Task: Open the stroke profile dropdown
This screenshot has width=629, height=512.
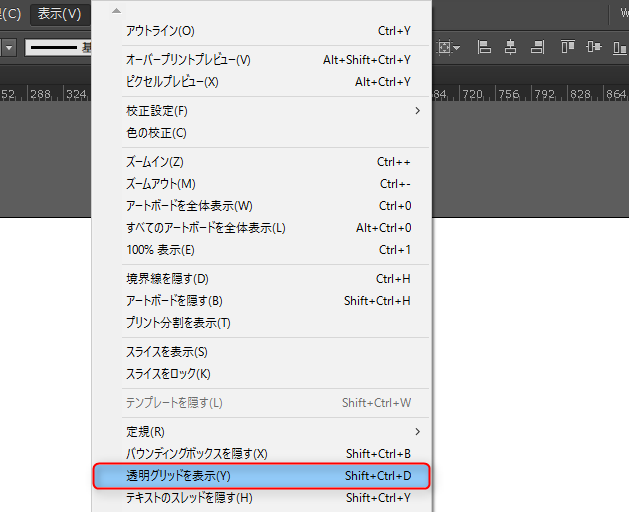Action: pos(58,47)
